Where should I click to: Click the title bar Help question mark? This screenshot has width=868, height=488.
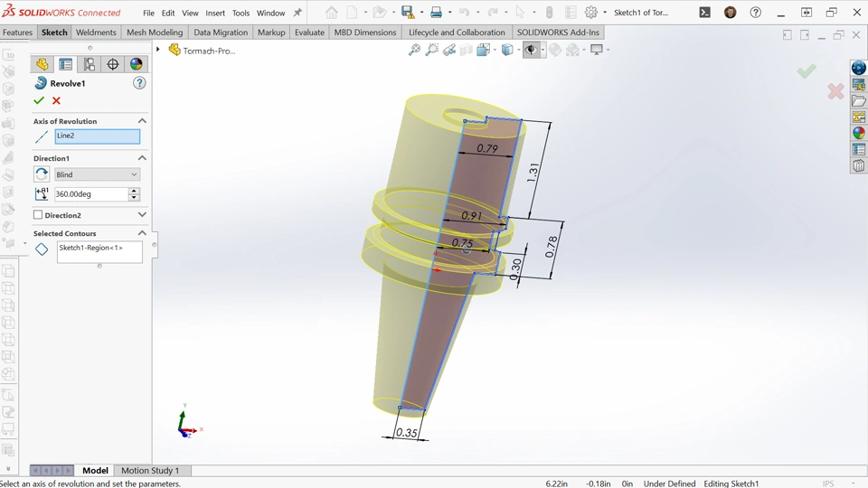[756, 12]
